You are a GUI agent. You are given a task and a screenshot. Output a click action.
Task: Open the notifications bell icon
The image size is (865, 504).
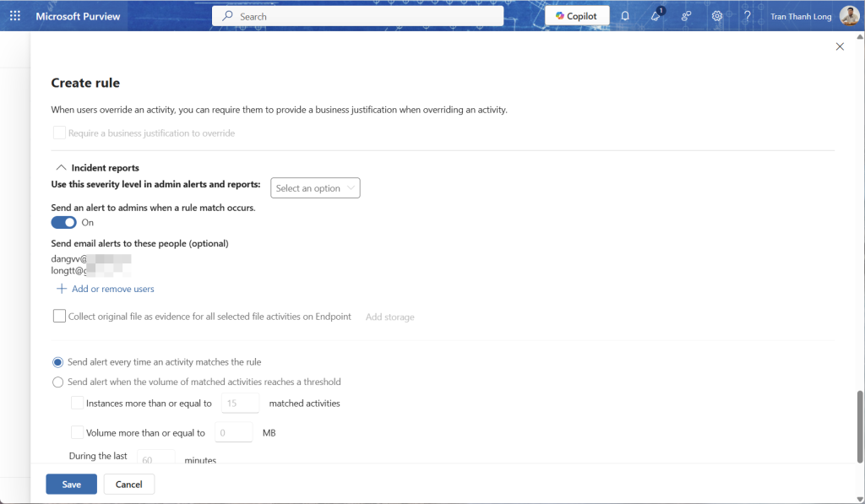625,16
